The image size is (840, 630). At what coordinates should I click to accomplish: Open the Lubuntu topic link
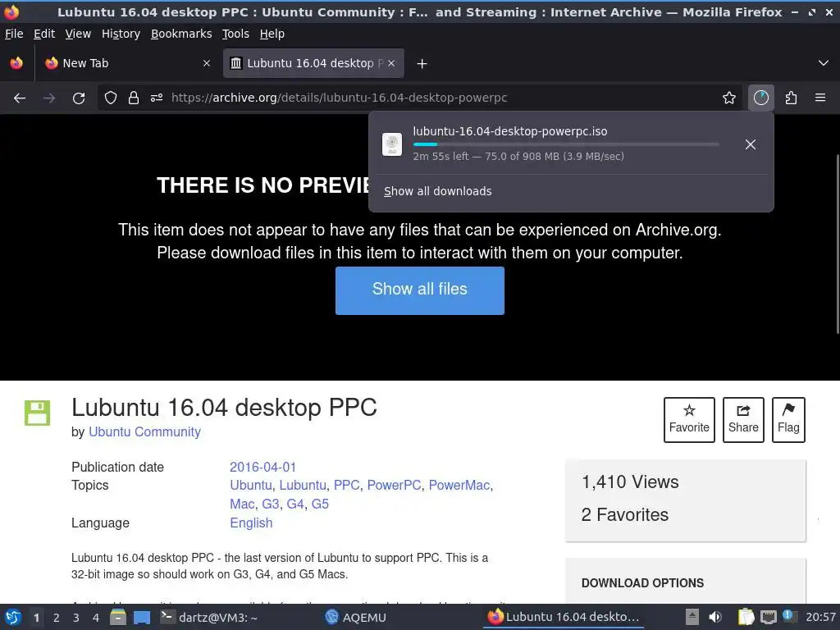(303, 485)
